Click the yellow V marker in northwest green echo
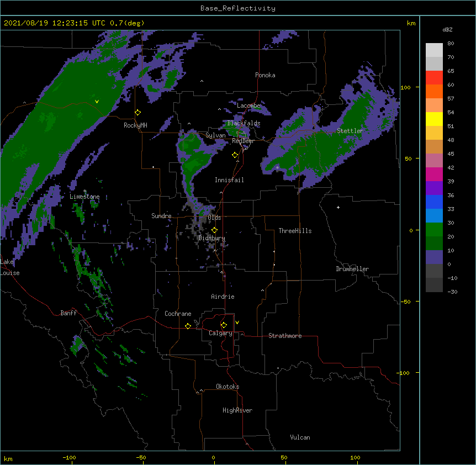This screenshot has height=465, width=476. [97, 102]
